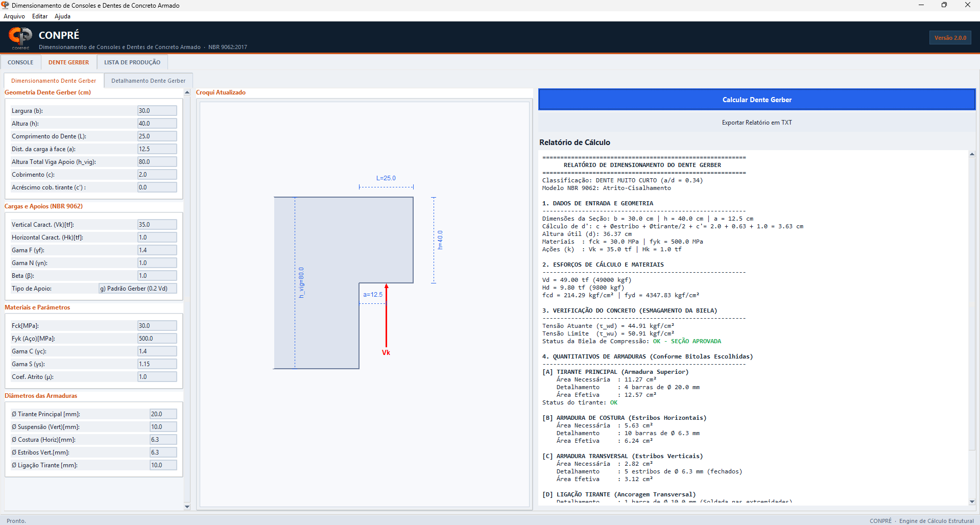This screenshot has width=980, height=525.
Task: Click the L=25.0 dimension label
Action: [386, 178]
